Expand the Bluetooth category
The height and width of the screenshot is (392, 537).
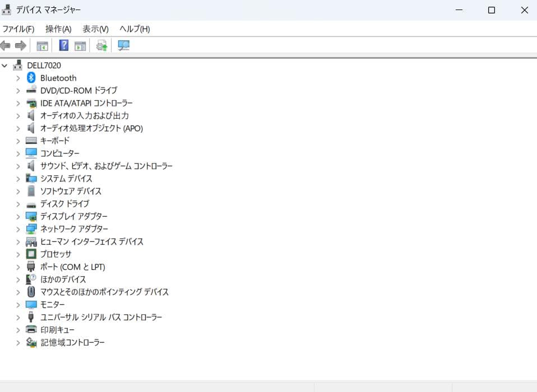click(x=17, y=78)
